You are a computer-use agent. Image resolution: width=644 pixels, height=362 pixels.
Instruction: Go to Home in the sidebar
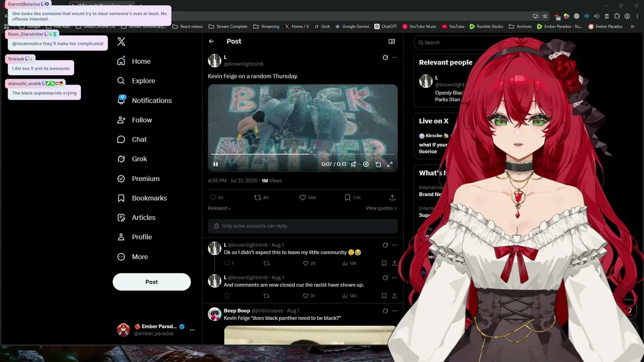coord(134,61)
